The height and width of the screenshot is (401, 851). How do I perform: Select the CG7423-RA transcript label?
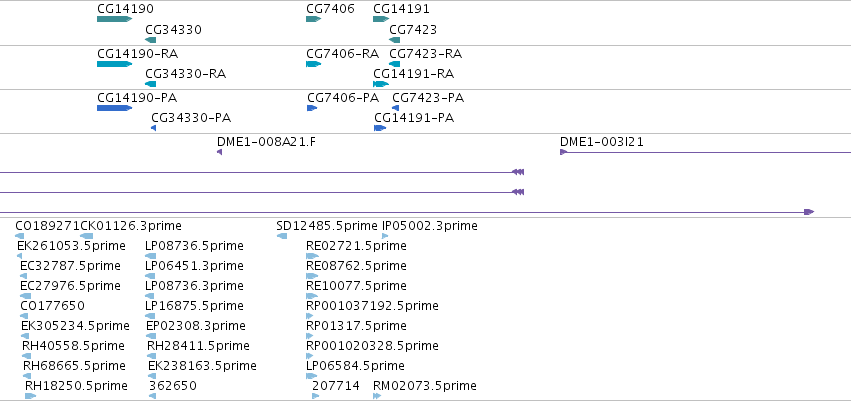click(x=426, y=54)
